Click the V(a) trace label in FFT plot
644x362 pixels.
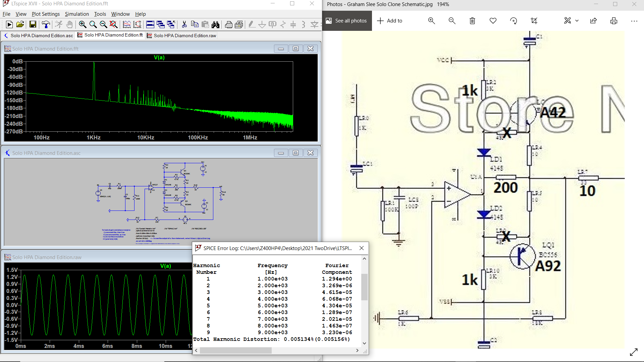click(x=159, y=58)
